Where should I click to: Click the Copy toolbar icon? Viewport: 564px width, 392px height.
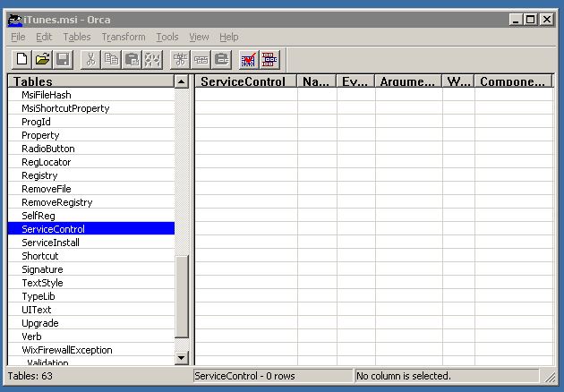[112, 59]
